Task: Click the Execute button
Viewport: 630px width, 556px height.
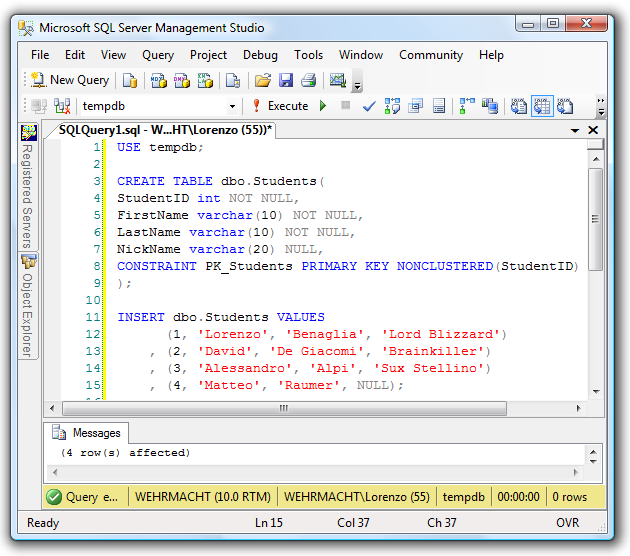Action: (x=280, y=106)
